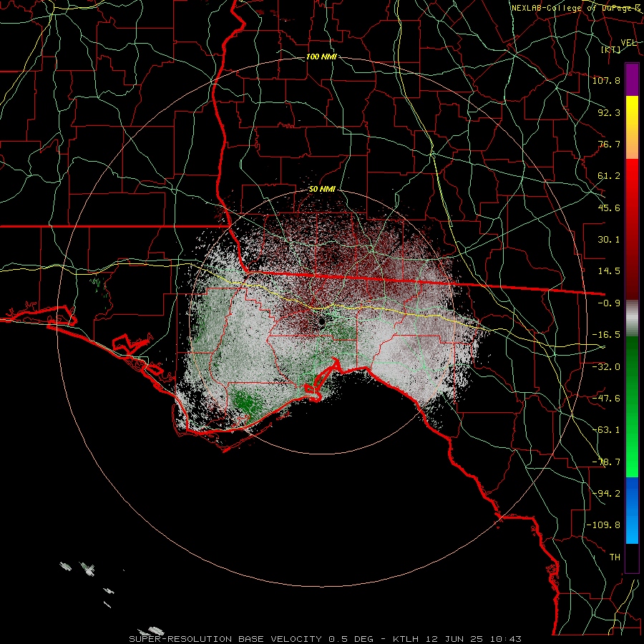This screenshot has width=644, height=644.
Task: Click the Super-Resolution Base Velocity caption text
Action: 326,639
